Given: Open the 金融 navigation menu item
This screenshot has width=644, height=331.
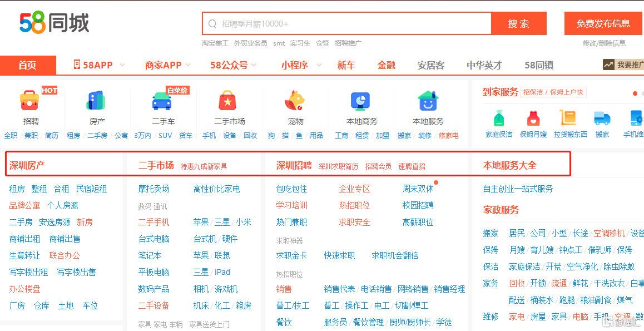Looking at the screenshot, I should click(x=386, y=65).
